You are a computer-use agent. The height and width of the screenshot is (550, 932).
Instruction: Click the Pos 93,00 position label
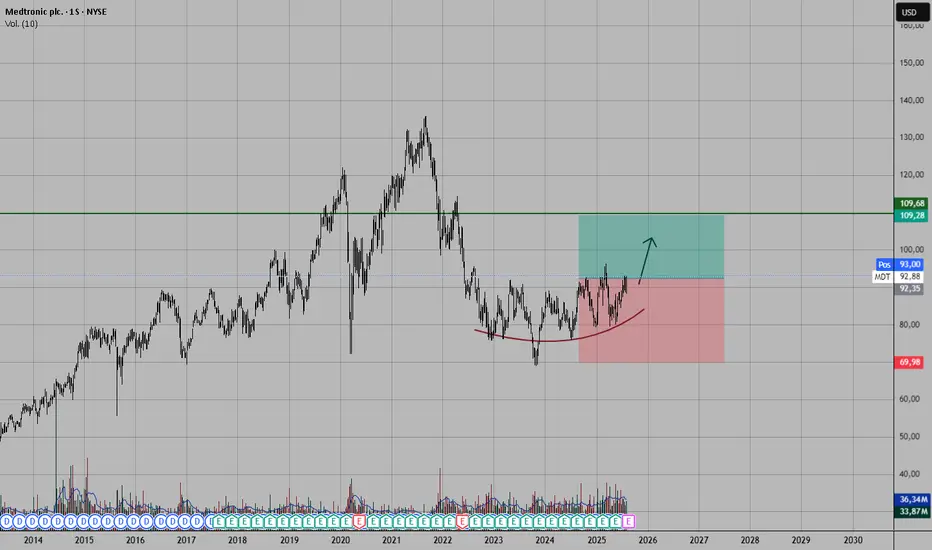(x=899, y=265)
